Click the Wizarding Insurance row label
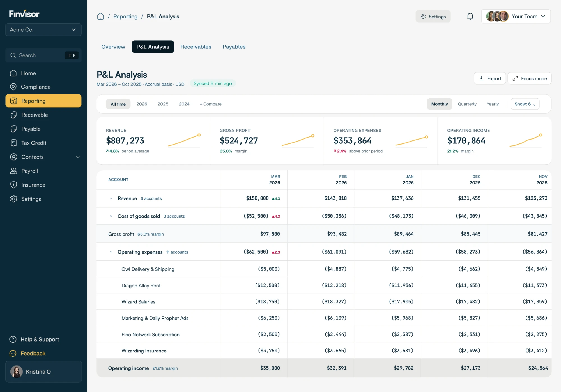Viewport: 561px width, 392px height. (x=144, y=351)
